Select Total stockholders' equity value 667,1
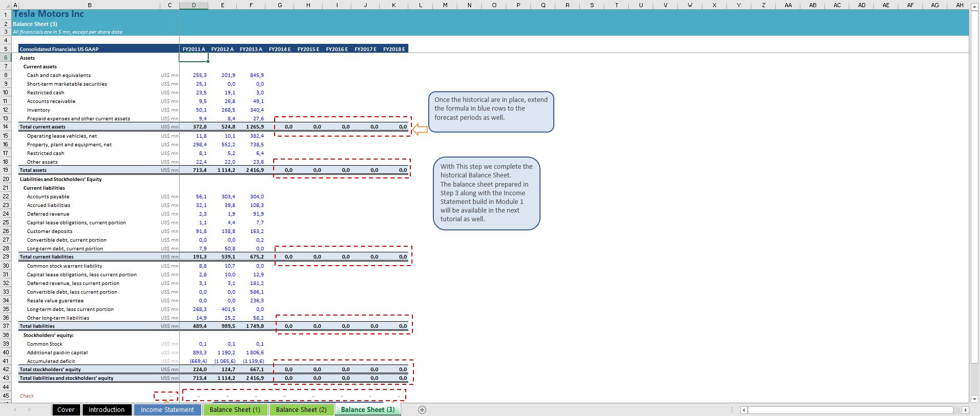Image resolution: width=980 pixels, height=416 pixels. point(257,370)
